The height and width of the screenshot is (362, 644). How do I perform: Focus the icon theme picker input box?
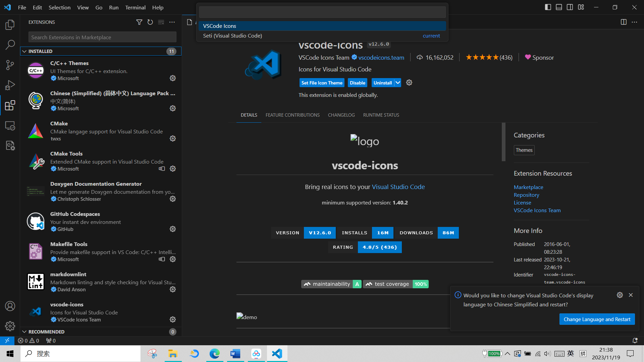pos(322,12)
